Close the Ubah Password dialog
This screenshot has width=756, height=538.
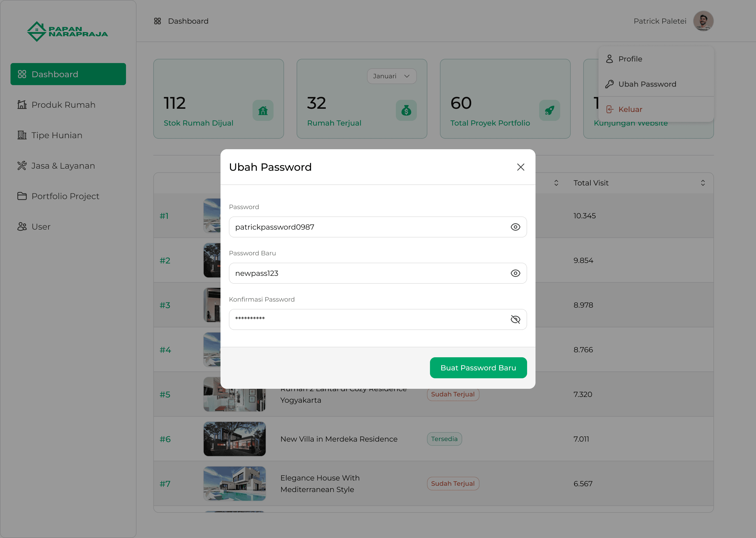point(520,167)
